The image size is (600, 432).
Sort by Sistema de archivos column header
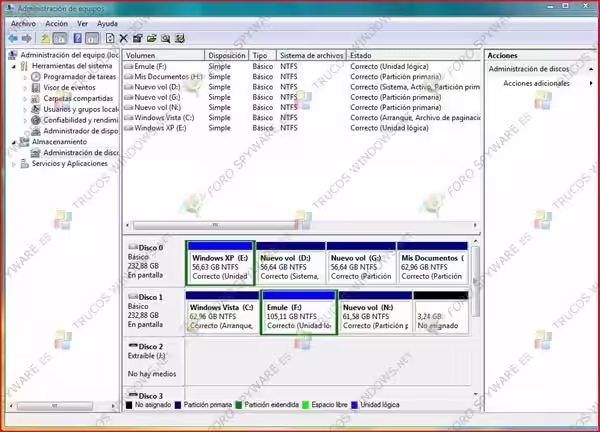[x=311, y=55]
